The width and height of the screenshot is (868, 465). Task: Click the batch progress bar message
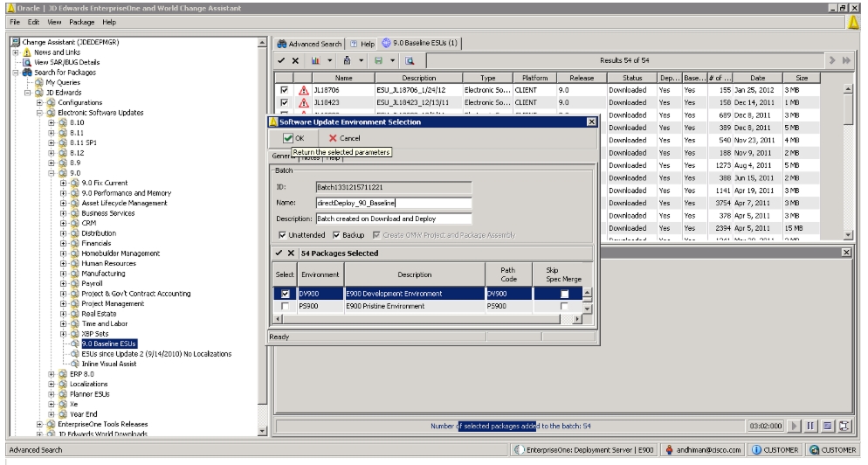(x=510, y=426)
